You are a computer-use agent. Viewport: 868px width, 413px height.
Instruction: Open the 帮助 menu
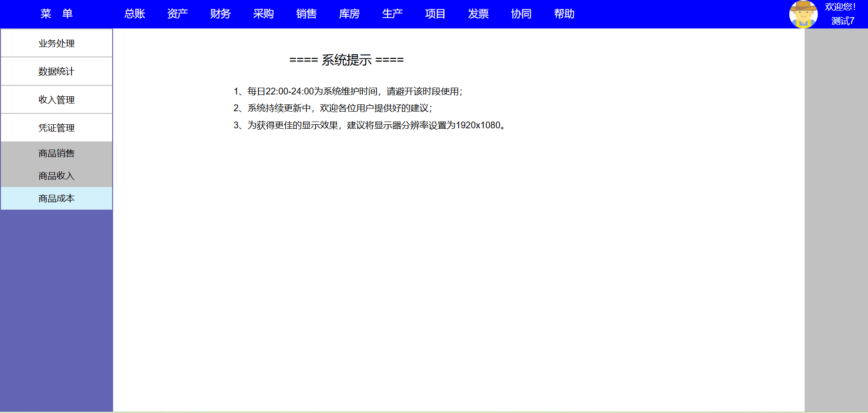[564, 14]
